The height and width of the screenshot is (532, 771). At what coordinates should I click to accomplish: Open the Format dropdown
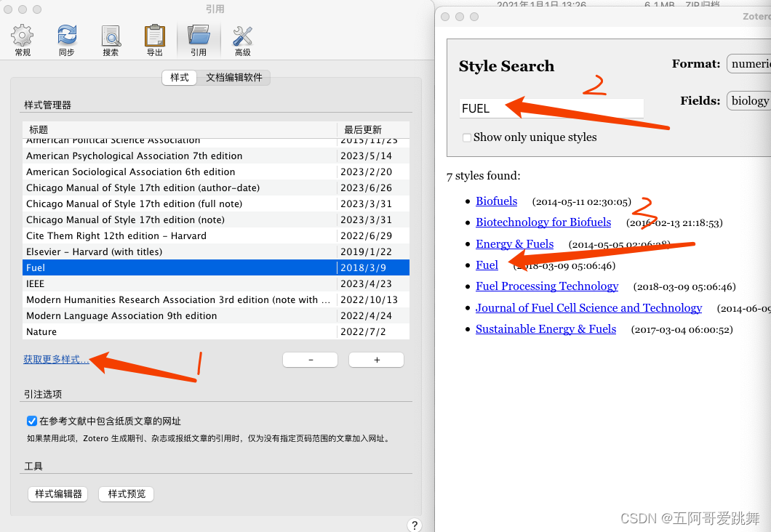pos(748,64)
